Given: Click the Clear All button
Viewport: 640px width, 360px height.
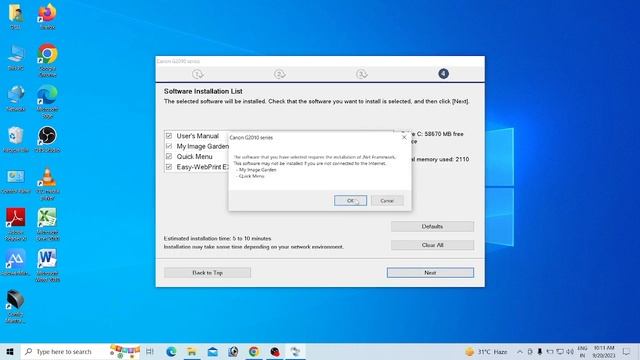Looking at the screenshot, I should 432,245.
